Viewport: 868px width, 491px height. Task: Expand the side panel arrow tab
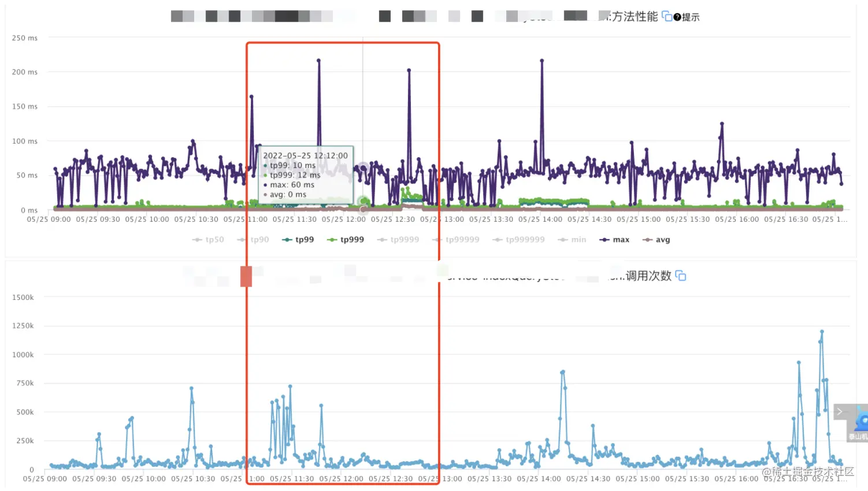pyautogui.click(x=840, y=411)
